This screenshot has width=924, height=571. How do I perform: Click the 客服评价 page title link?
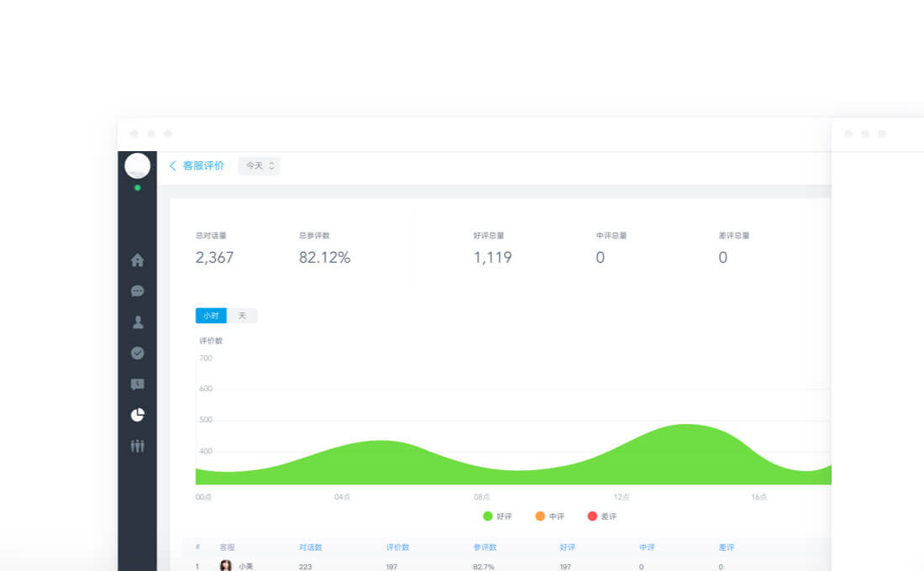click(204, 166)
